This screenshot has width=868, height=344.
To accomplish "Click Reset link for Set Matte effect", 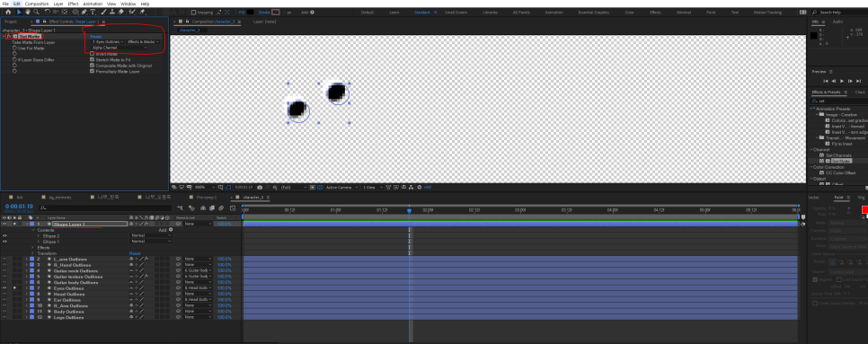I will coord(96,36).
